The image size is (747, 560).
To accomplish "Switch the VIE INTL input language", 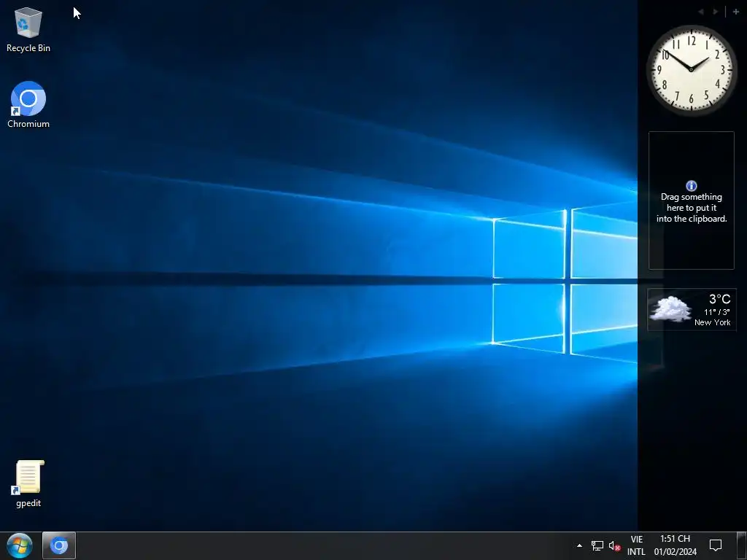I will [x=636, y=545].
